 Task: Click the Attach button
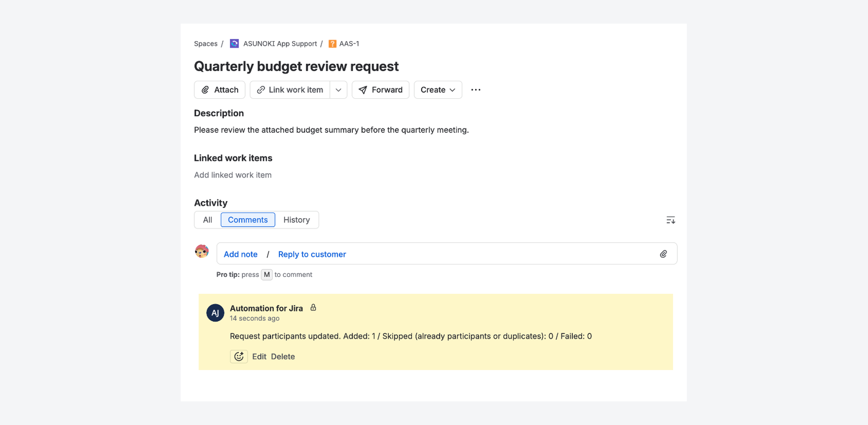(220, 90)
